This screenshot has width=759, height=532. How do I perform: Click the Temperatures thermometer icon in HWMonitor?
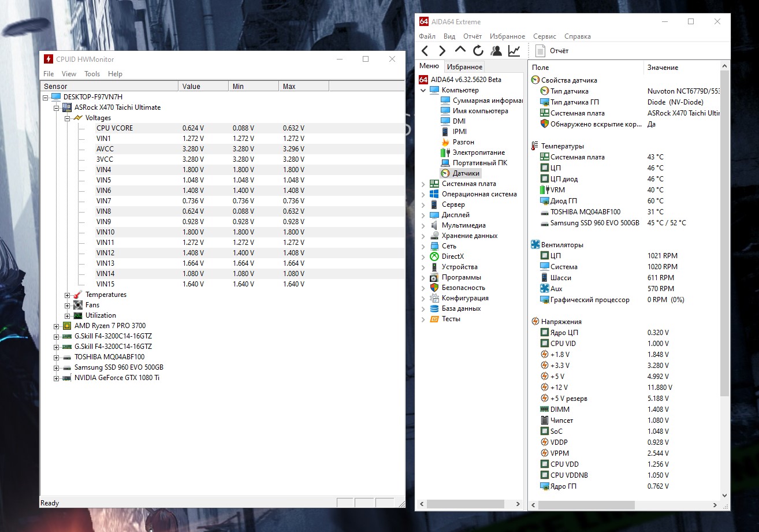tap(78, 295)
